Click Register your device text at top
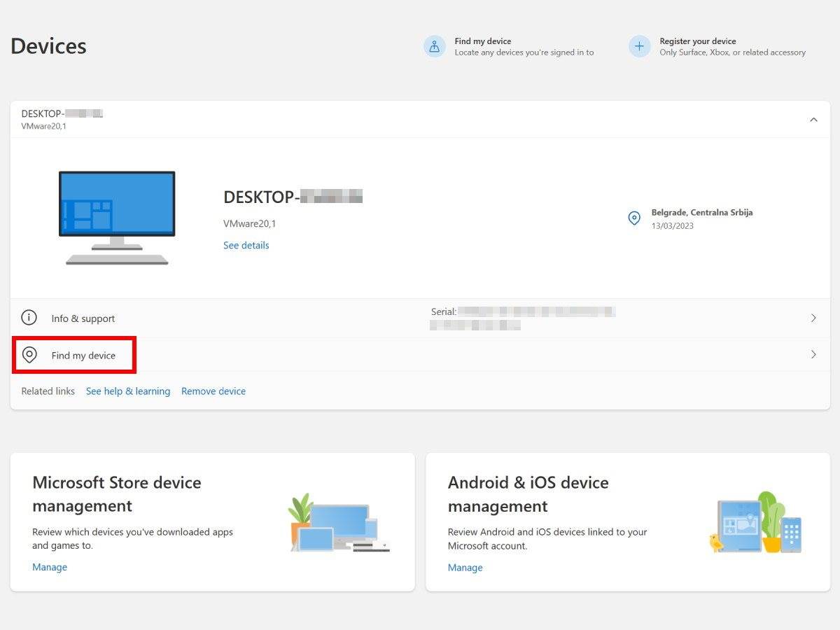This screenshot has height=630, width=840. [x=697, y=41]
